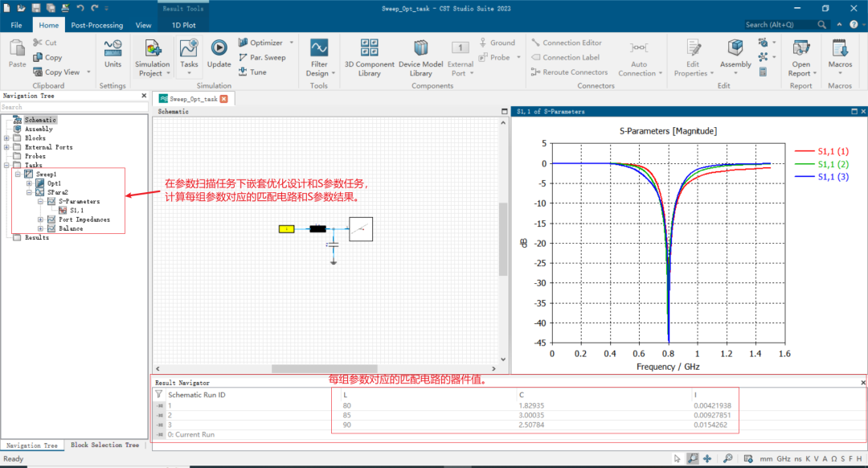The width and height of the screenshot is (868, 468).
Task: Click the Tune tool
Action: point(252,72)
